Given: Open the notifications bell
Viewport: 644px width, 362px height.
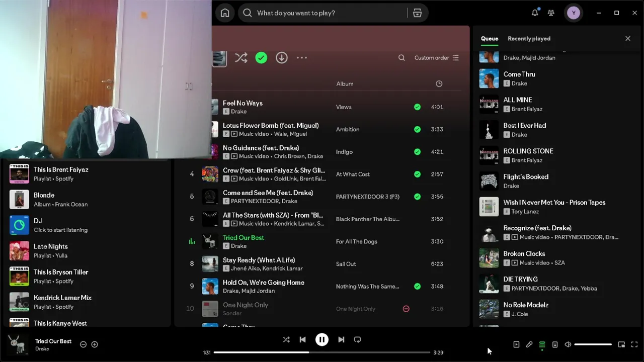Looking at the screenshot, I should (x=535, y=13).
